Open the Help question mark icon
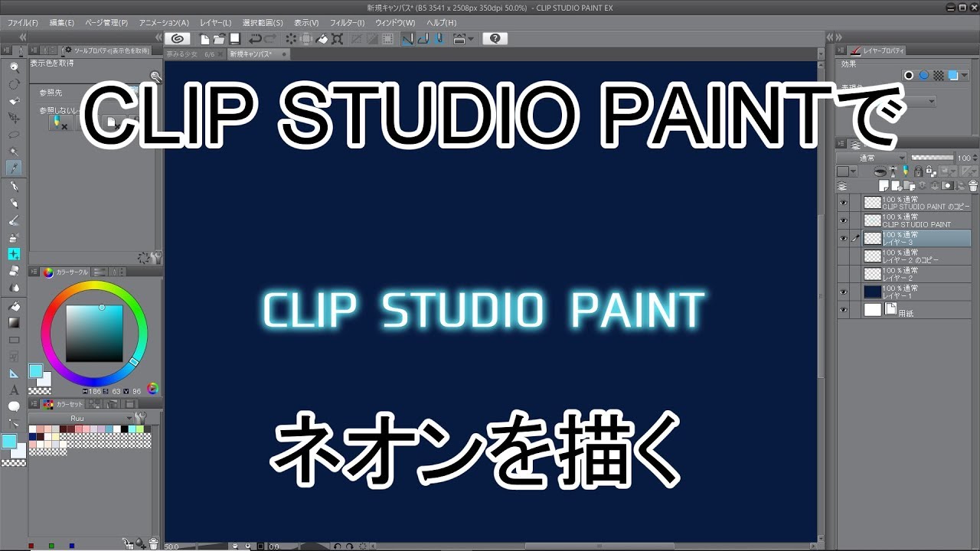Viewport: 980px width, 551px height. 495,38
